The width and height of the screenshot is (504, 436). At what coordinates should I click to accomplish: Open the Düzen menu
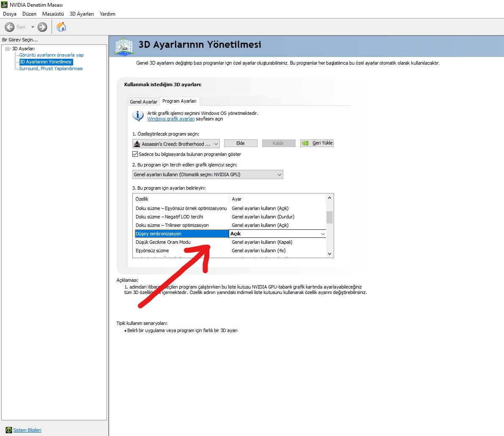29,14
